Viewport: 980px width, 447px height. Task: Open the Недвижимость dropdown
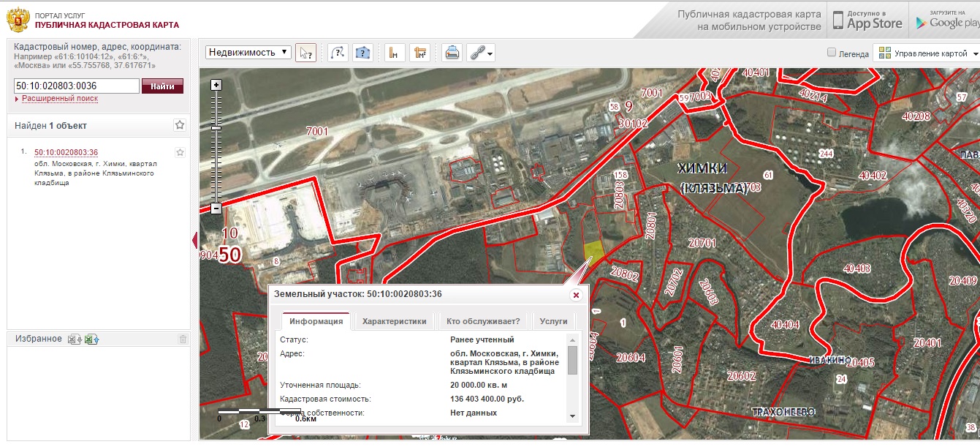(248, 53)
